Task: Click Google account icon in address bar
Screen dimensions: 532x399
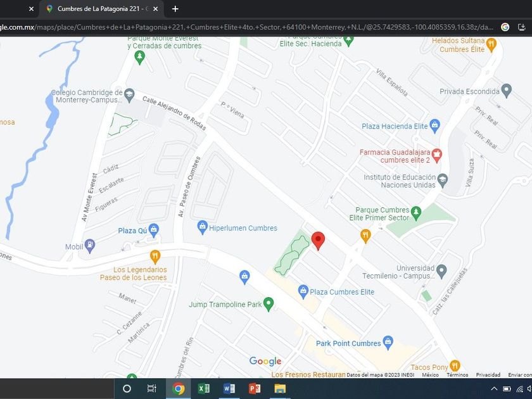Action: coord(505,27)
